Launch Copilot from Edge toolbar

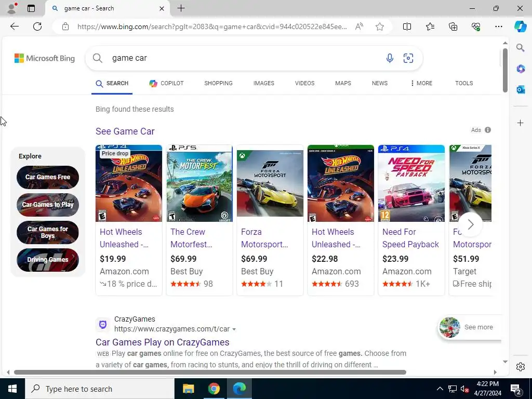coord(520,26)
